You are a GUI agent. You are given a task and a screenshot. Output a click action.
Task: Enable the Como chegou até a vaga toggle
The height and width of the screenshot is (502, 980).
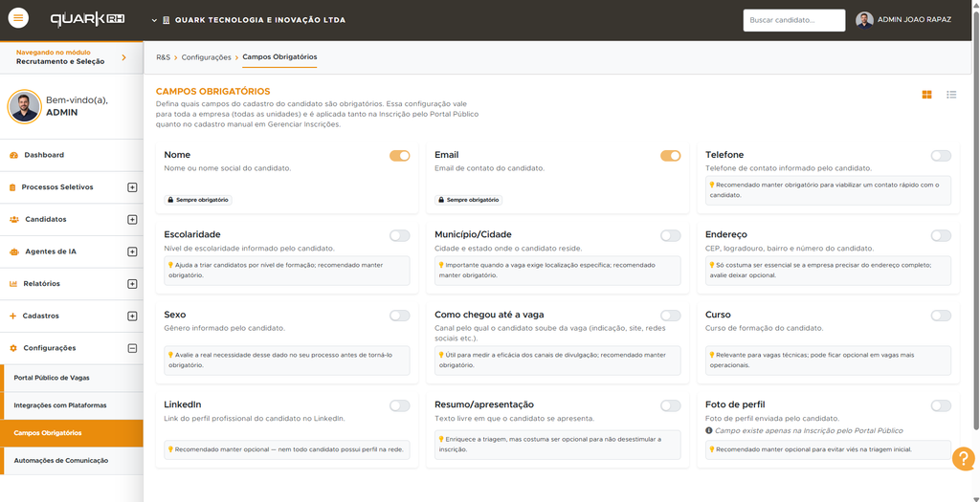coord(671,316)
